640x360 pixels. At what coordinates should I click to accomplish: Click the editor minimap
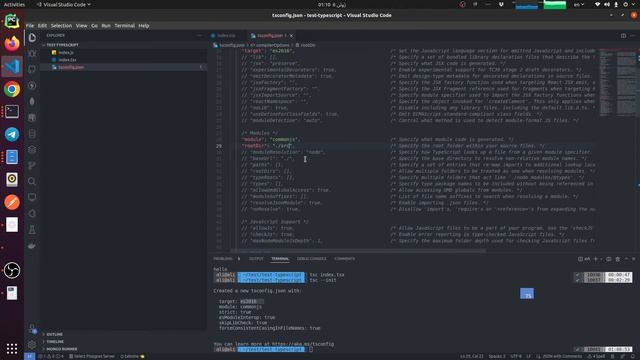click(617, 82)
